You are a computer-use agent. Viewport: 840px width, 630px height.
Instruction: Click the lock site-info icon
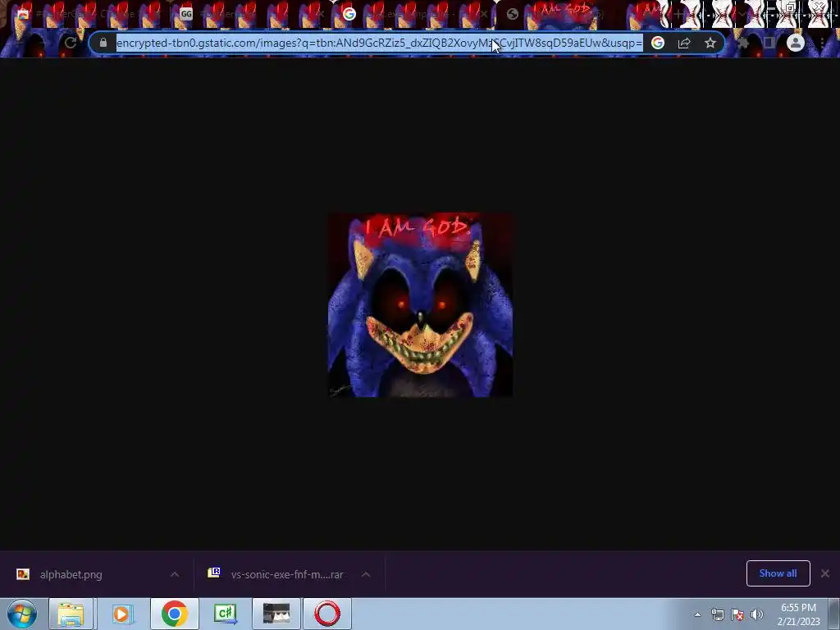click(x=103, y=43)
